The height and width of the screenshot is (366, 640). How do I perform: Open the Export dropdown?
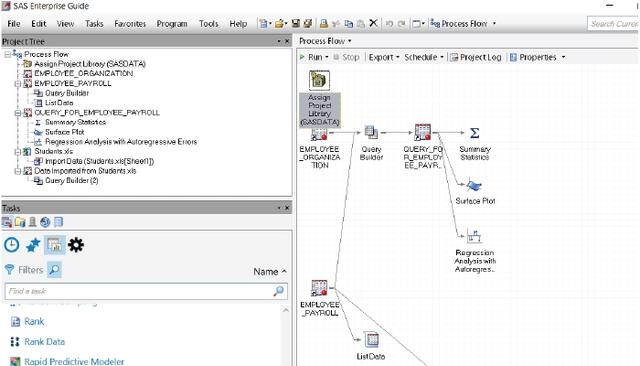pos(384,57)
